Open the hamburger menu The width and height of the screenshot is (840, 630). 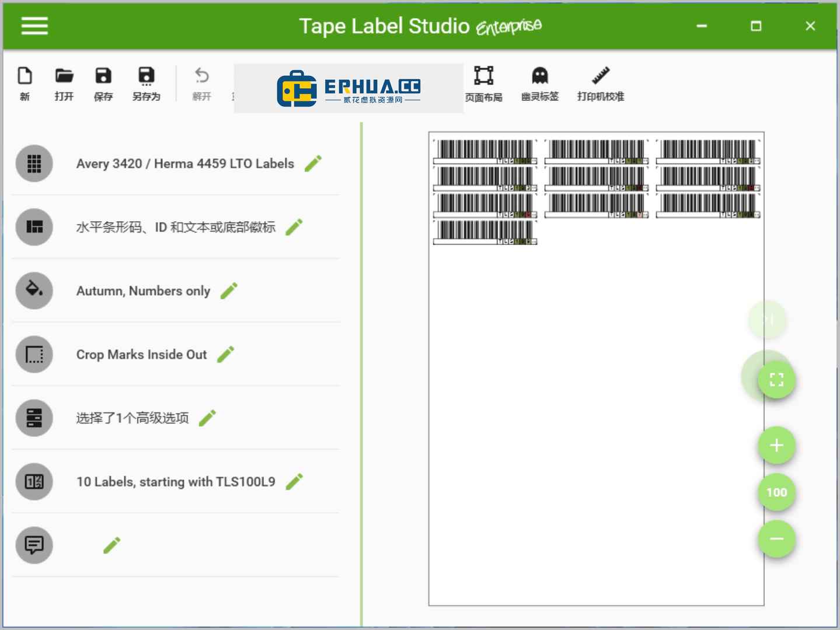tap(34, 26)
